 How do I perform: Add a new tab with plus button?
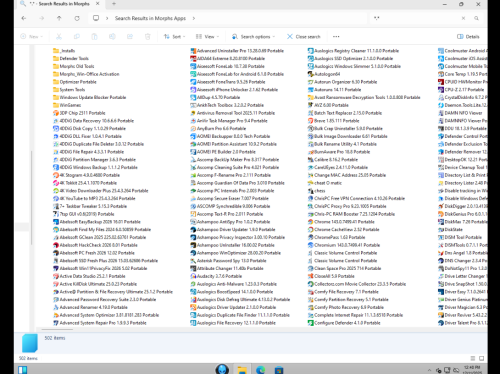pyautogui.click(x=114, y=4)
